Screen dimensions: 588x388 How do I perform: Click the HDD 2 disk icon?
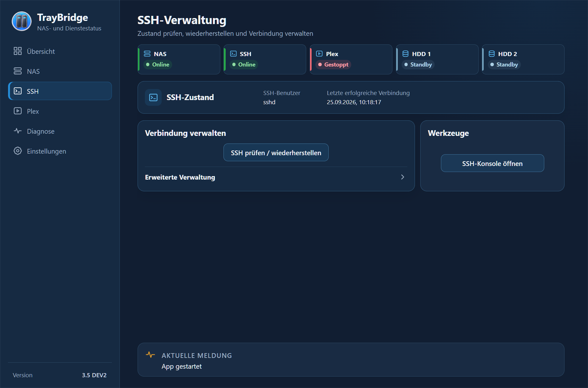491,54
